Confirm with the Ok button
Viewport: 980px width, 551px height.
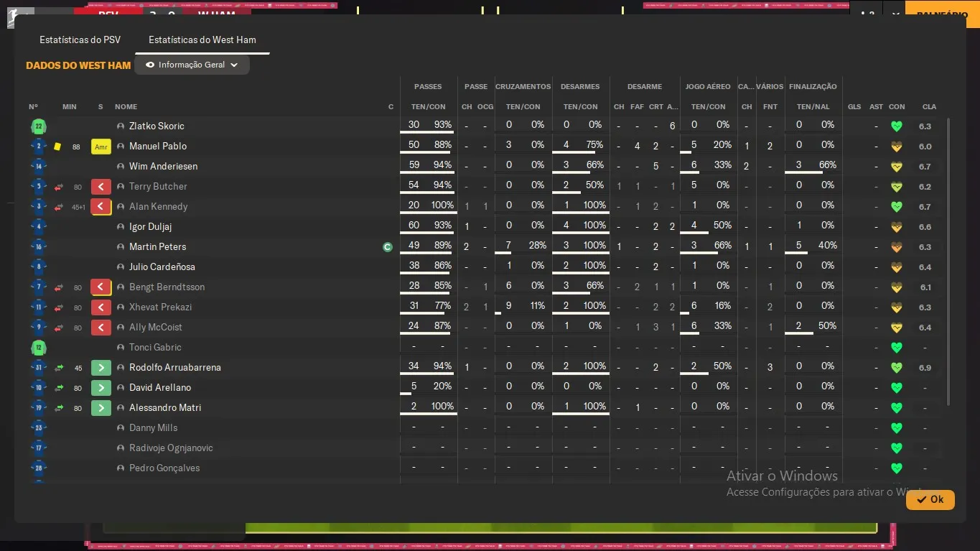click(930, 499)
